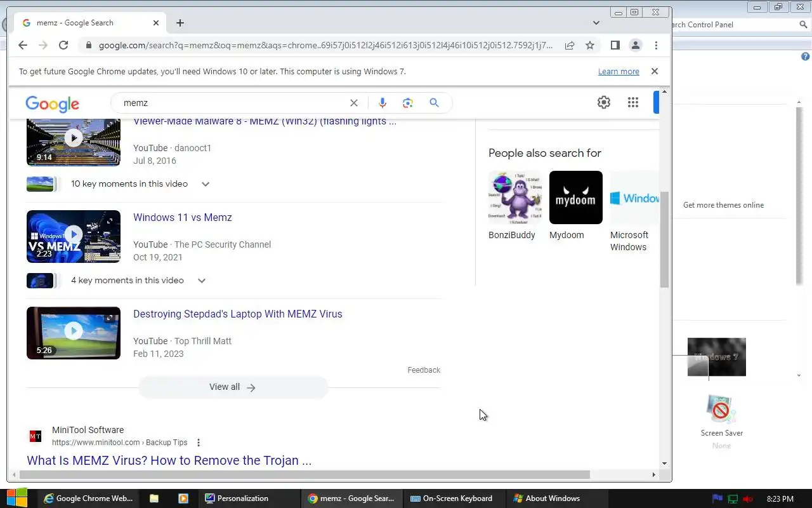Open the share-this-page icon in address bar
Image resolution: width=812 pixels, height=508 pixels.
coord(570,45)
